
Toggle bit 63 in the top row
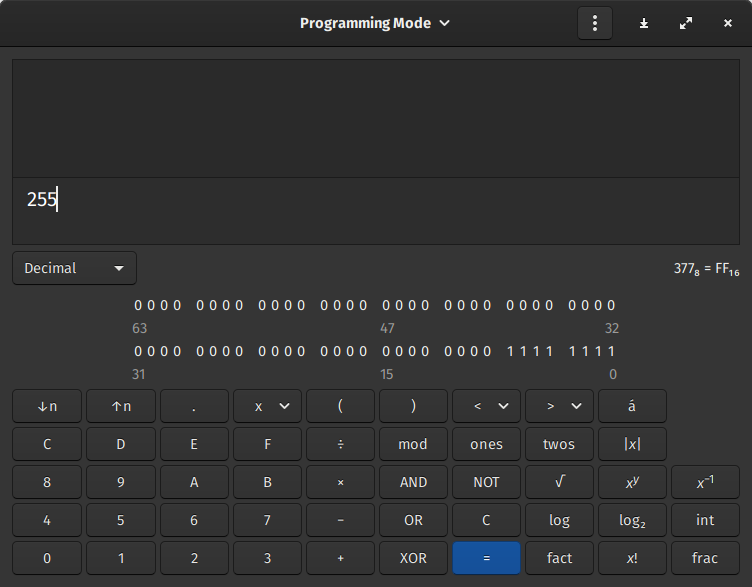138,305
